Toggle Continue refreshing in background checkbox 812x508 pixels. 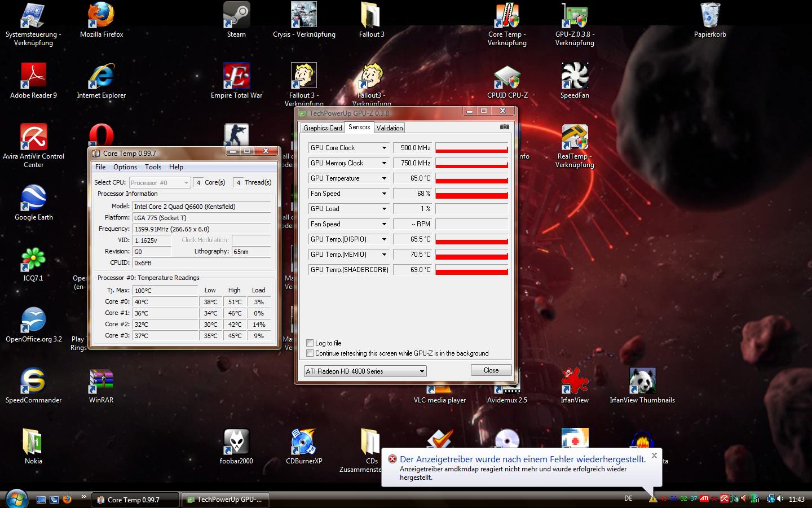tap(310, 353)
